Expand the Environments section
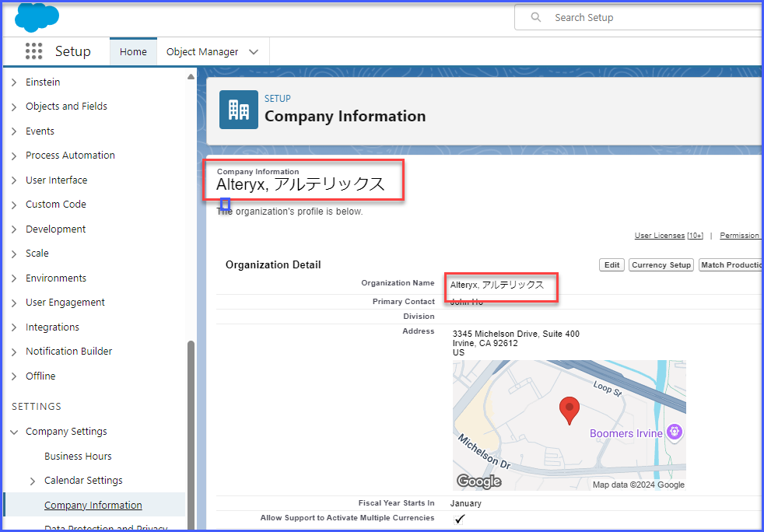 (14, 278)
